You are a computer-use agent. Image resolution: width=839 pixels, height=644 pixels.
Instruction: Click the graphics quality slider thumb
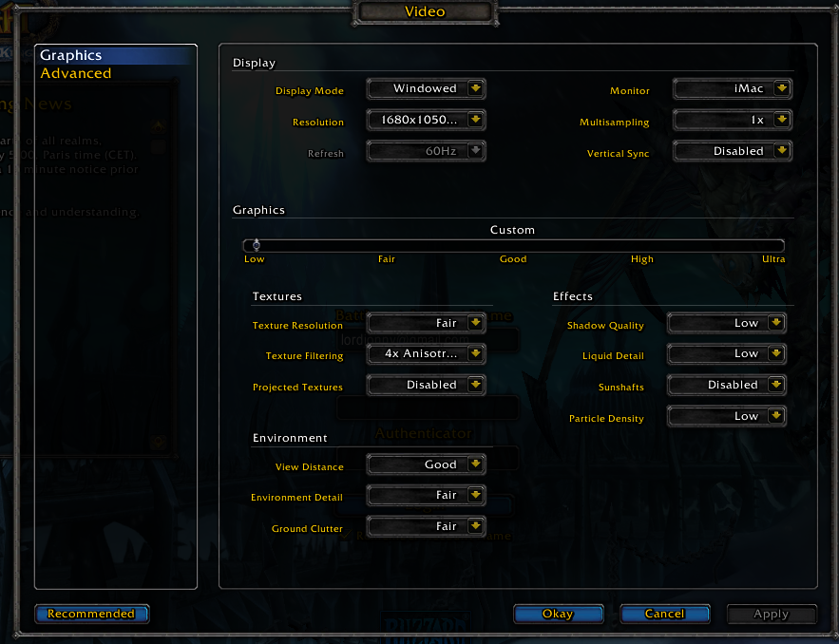point(257,245)
